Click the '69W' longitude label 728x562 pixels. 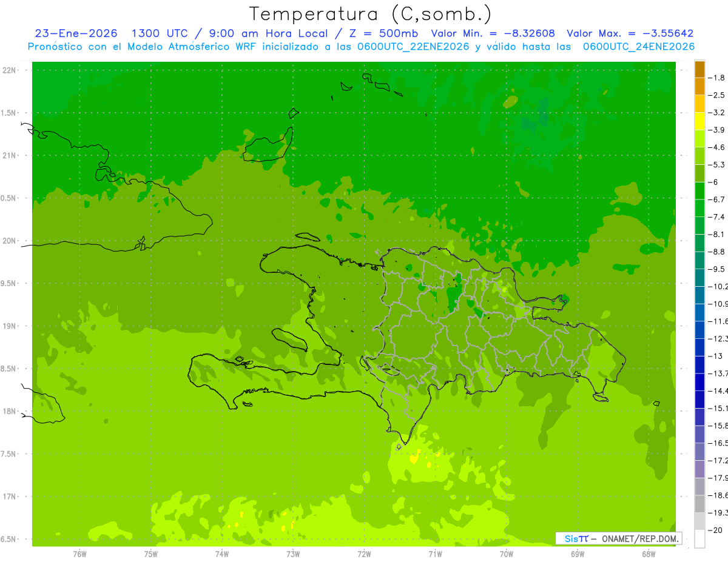(x=578, y=554)
